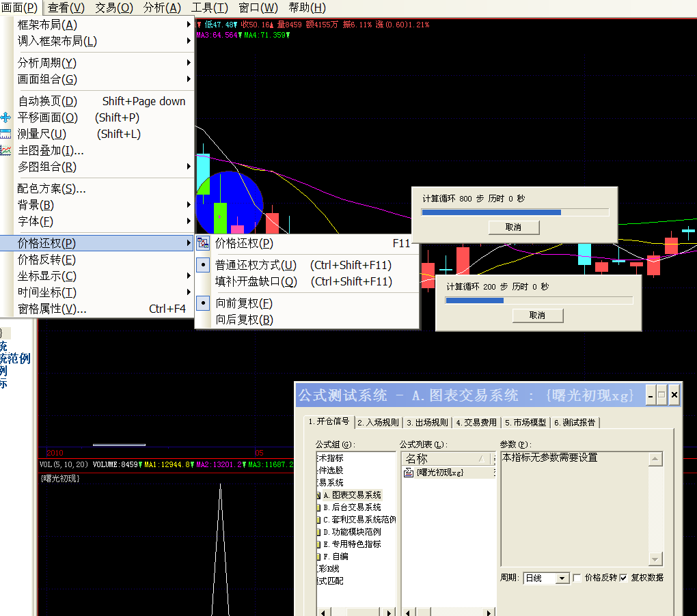Viewport: 697px width, 616px height.
Task: Switch to the 4.交易费用 tab
Action: [x=477, y=422]
